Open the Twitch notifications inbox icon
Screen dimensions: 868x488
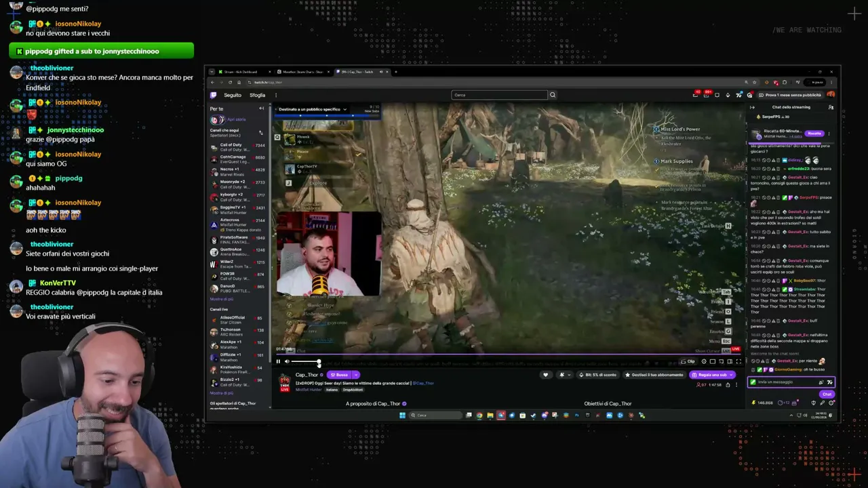707,95
